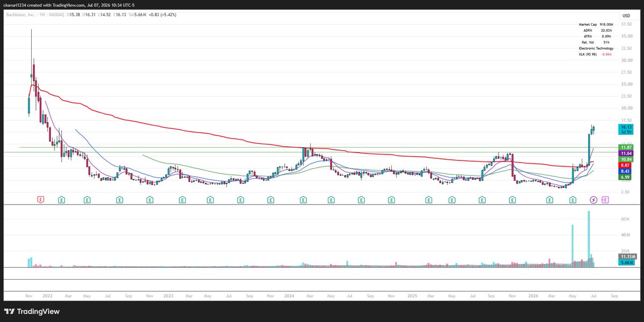
Task: Click the green 10.84 price label
Action: [626, 159]
